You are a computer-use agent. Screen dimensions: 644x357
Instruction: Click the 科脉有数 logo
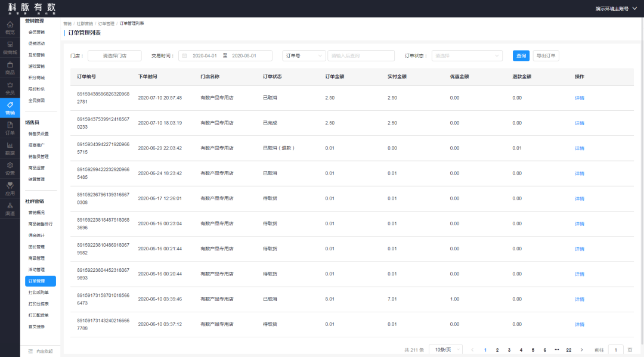(x=32, y=8)
